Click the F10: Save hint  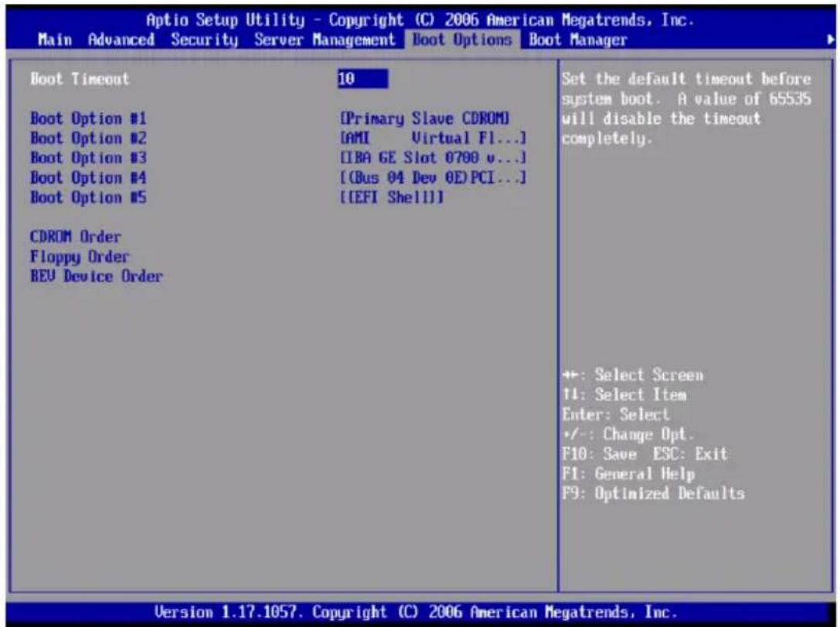coord(600,454)
